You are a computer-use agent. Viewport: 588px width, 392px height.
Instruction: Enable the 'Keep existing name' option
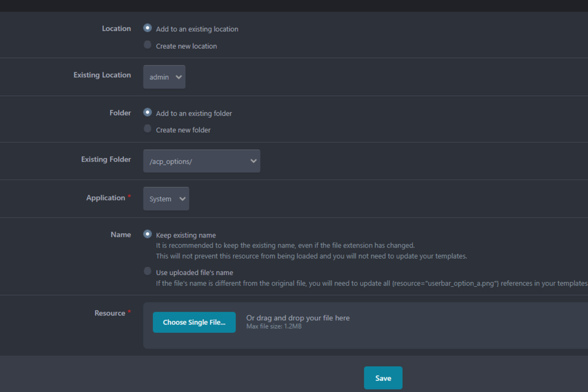pyautogui.click(x=148, y=234)
